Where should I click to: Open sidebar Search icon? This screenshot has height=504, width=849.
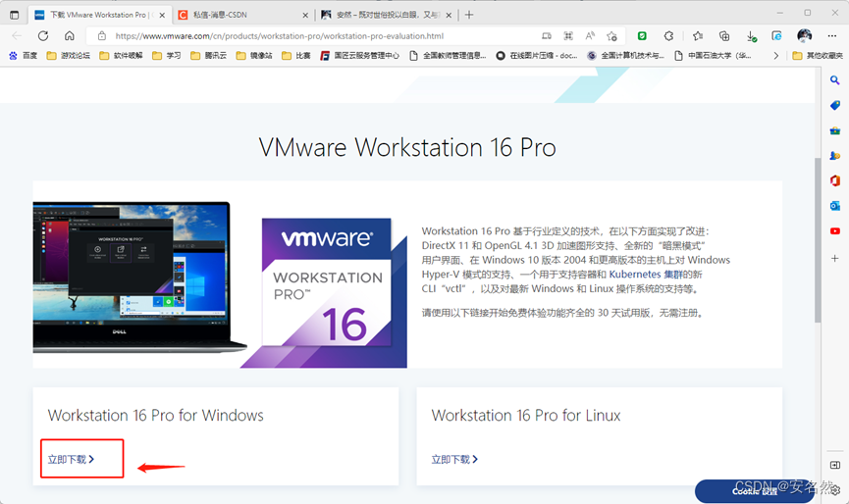[835, 80]
